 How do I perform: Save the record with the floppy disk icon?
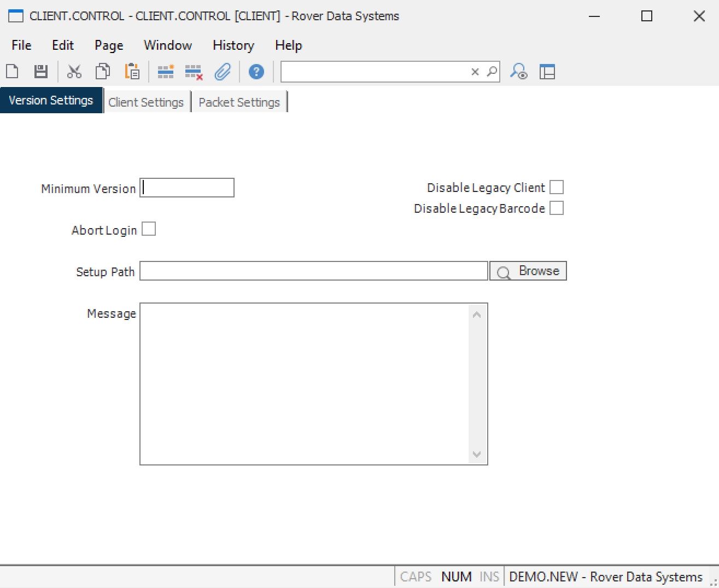(41, 72)
